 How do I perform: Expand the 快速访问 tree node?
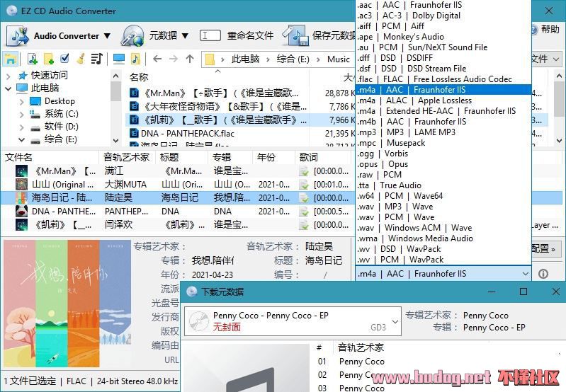click(9, 75)
